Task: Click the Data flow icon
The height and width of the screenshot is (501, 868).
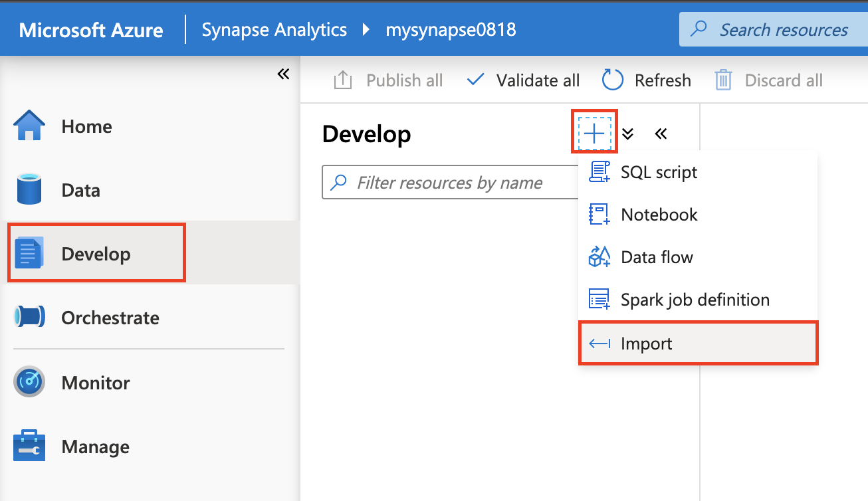Action: click(599, 257)
